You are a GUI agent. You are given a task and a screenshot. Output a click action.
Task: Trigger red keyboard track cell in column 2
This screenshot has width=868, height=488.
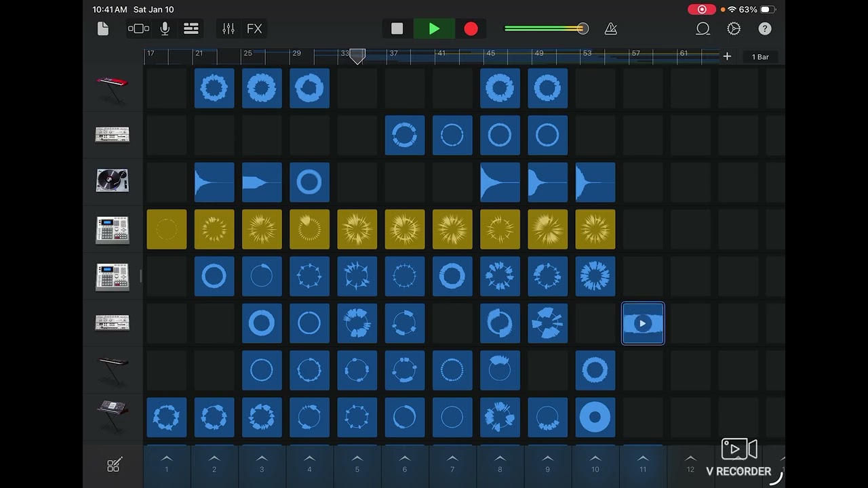(x=214, y=88)
